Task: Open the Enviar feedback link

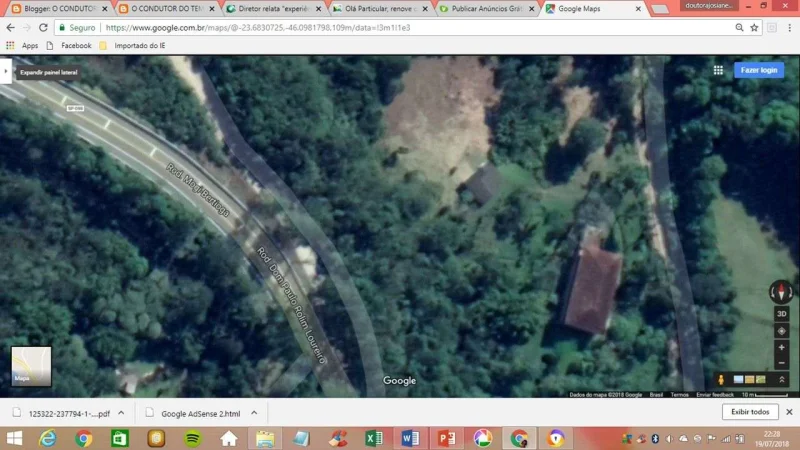Action: click(x=714, y=394)
